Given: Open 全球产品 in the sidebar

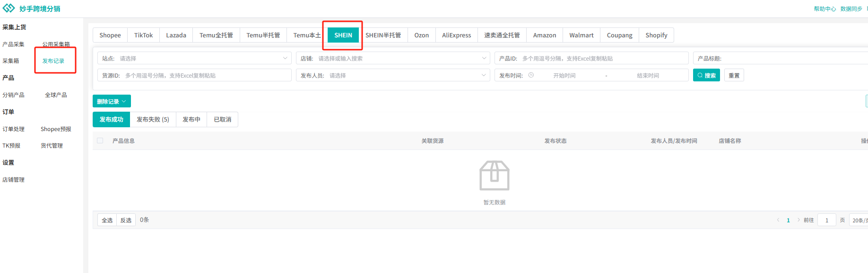Looking at the screenshot, I should click(x=56, y=95).
